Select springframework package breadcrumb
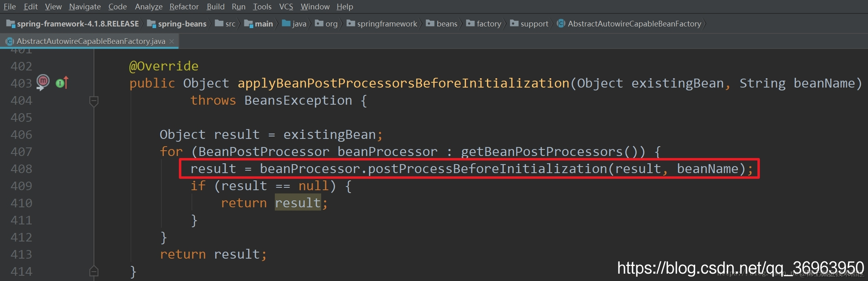This screenshot has height=281, width=868. coord(382,24)
